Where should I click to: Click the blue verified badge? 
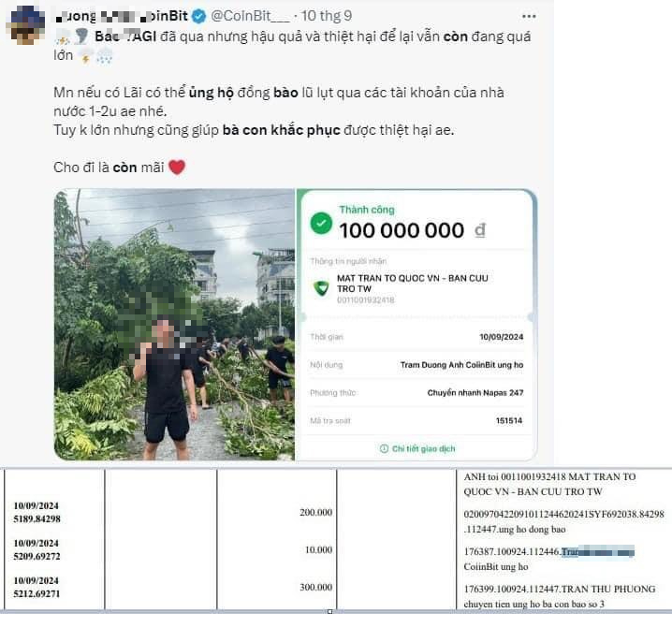click(x=198, y=18)
